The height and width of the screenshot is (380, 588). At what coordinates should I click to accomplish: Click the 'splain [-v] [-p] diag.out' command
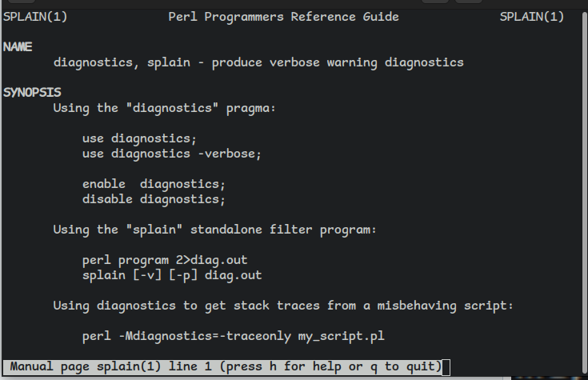[x=171, y=275]
